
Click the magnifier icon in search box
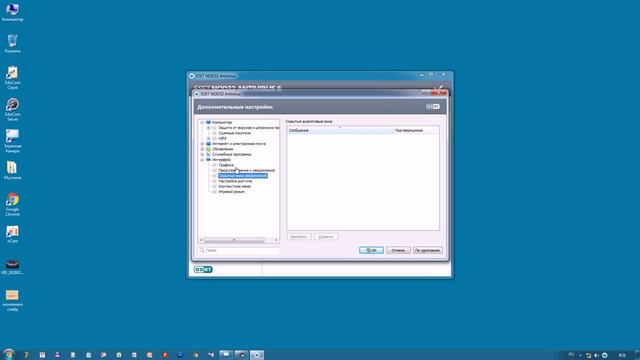pyautogui.click(x=202, y=250)
